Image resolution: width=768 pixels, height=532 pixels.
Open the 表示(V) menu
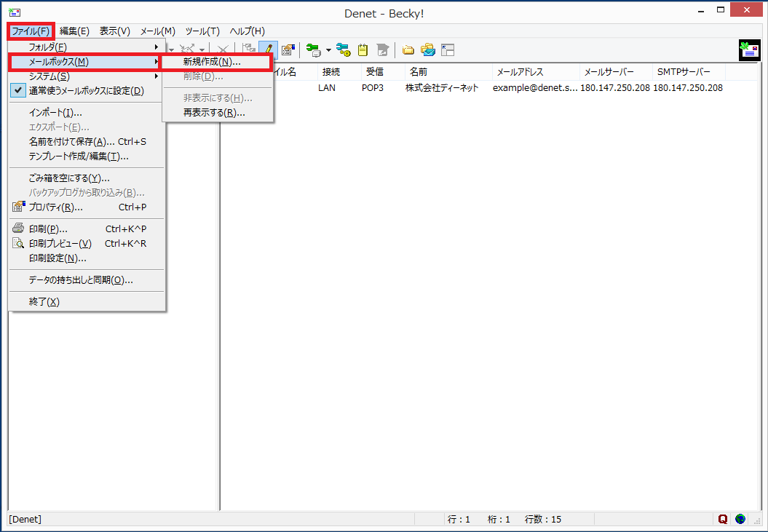click(x=114, y=31)
